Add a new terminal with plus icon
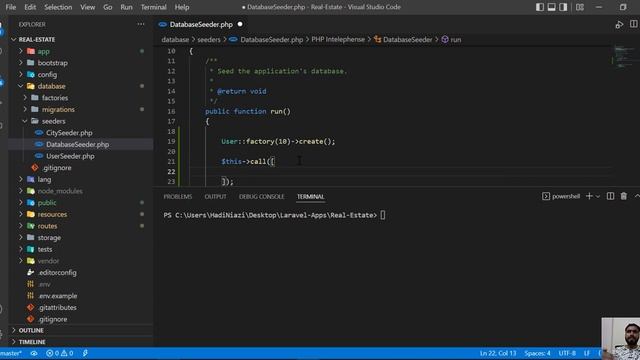 (589, 196)
